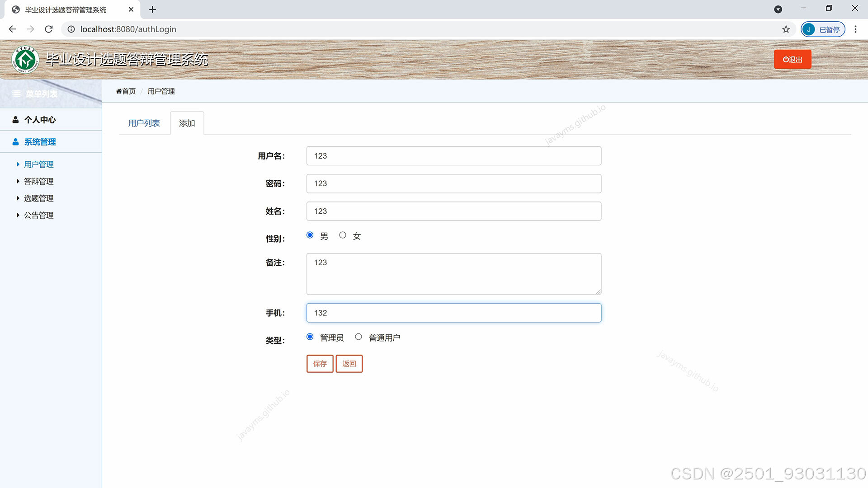This screenshot has width=868, height=488.
Task: Click inside the 备注 textarea
Action: tap(454, 274)
